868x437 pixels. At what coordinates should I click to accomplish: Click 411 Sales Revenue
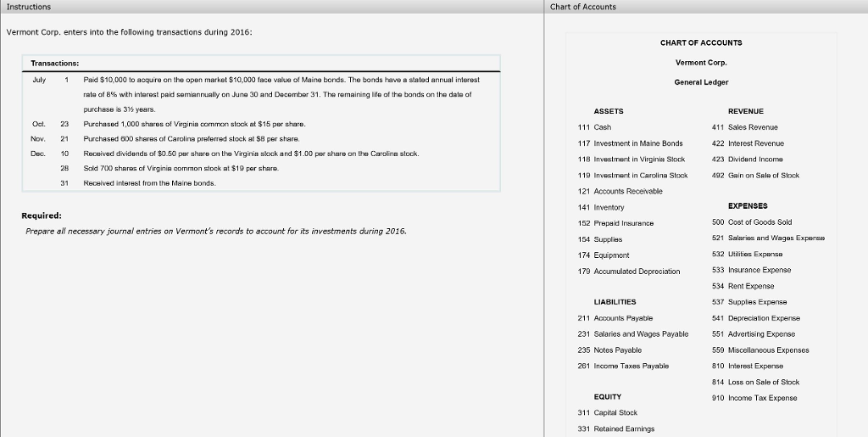[745, 127]
